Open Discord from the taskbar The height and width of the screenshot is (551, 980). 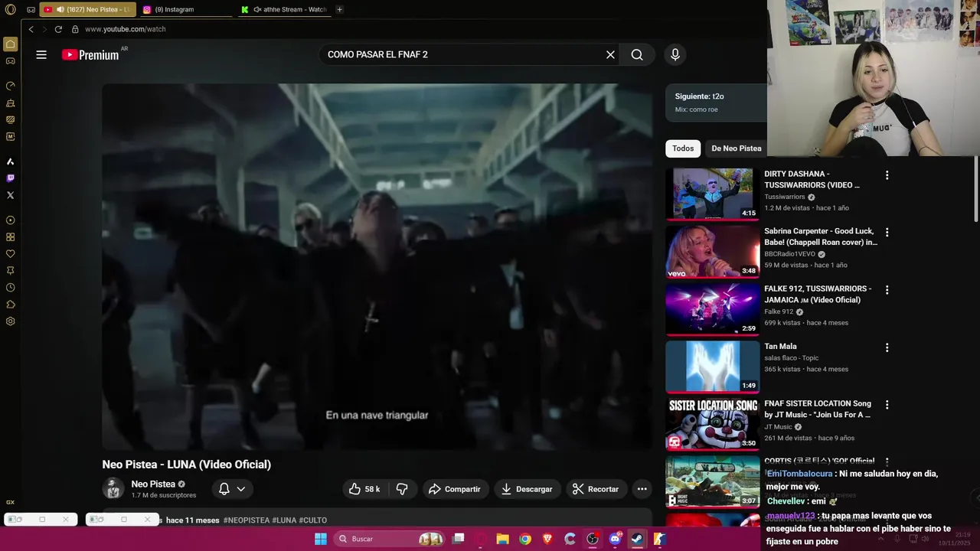[x=615, y=539]
